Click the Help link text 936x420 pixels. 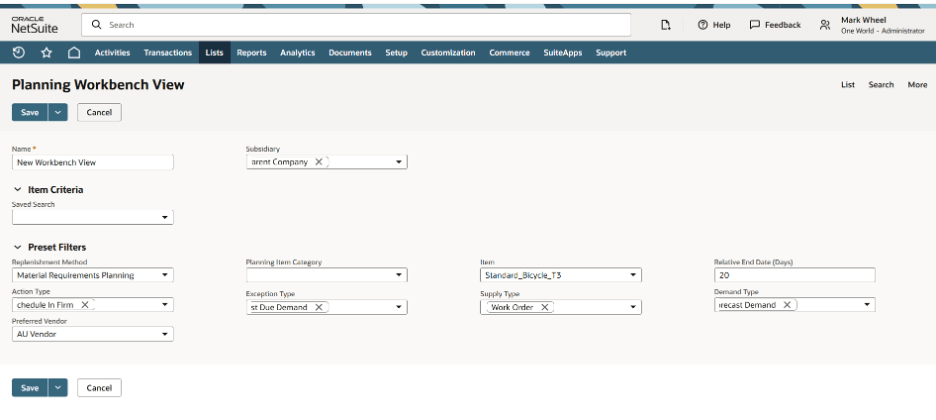[721, 25]
